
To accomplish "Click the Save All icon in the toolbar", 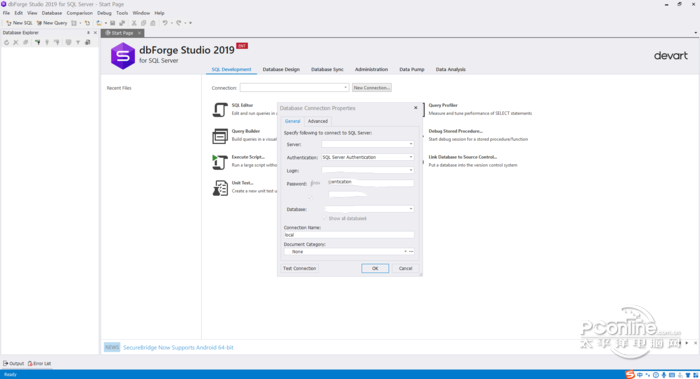I will (x=122, y=23).
